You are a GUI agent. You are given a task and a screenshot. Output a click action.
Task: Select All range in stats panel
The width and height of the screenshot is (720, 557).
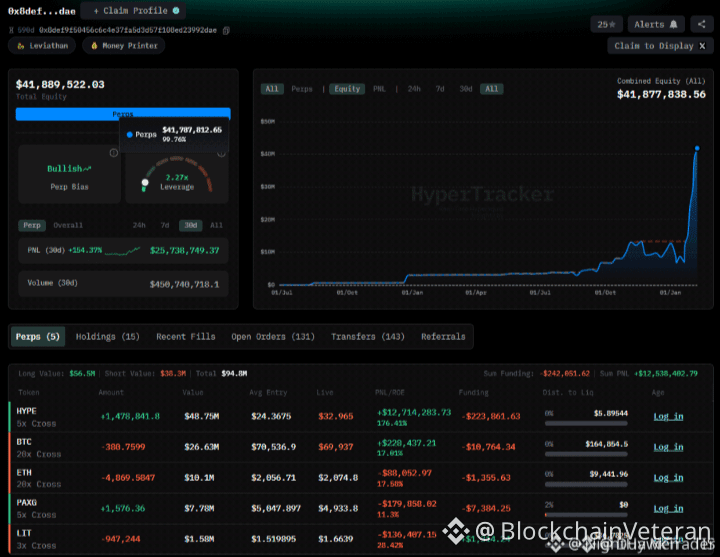pos(216,225)
